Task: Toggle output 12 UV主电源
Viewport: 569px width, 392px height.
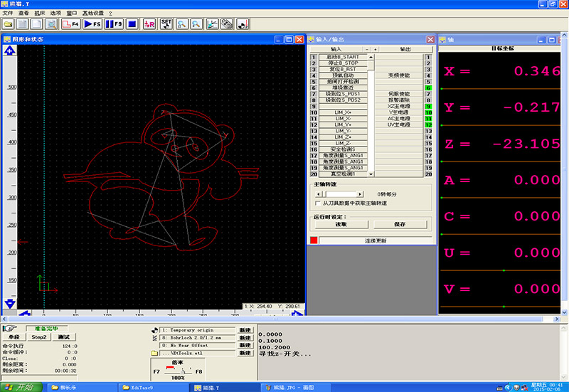Action: 428,125
